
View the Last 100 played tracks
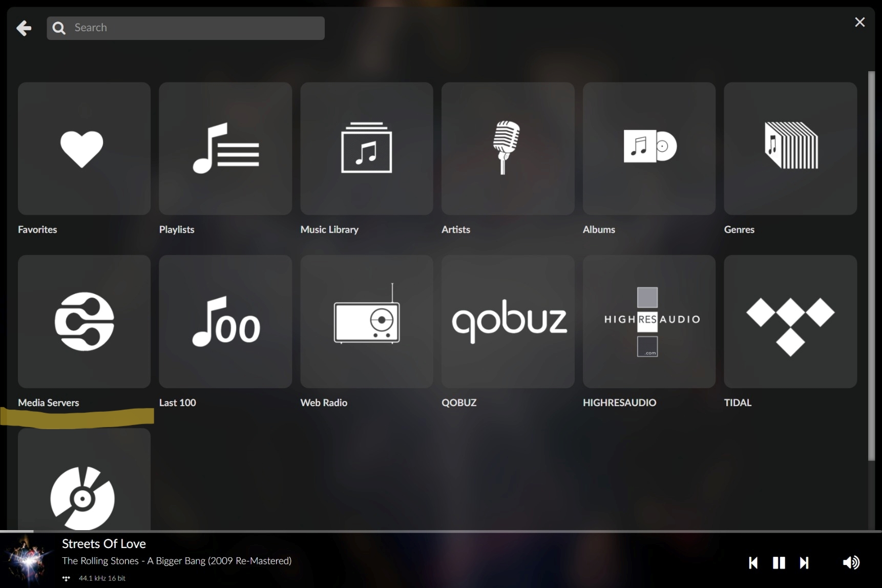coord(225,321)
